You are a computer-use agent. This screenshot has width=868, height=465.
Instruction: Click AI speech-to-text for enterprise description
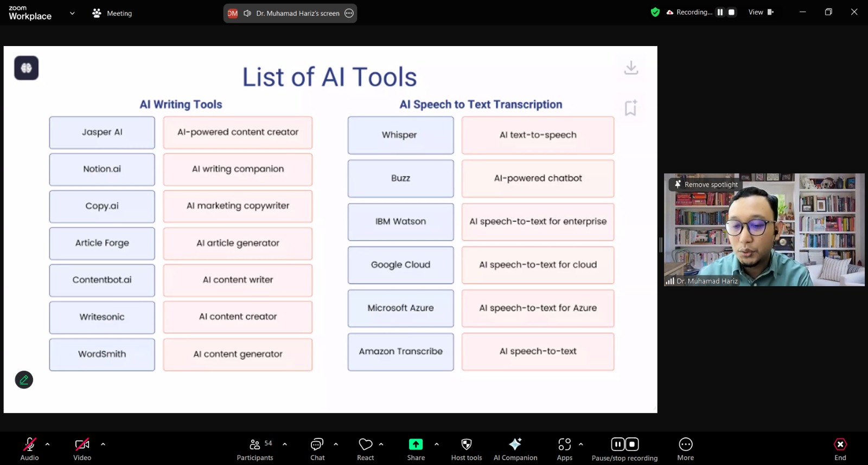coord(538,222)
